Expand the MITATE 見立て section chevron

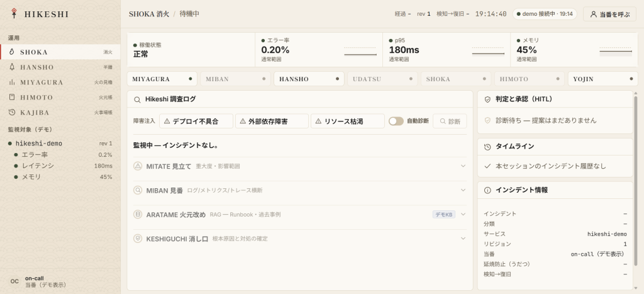464,166
